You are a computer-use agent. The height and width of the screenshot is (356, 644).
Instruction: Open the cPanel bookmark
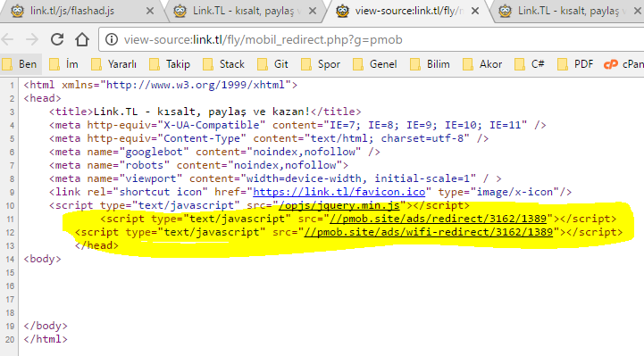pos(623,64)
